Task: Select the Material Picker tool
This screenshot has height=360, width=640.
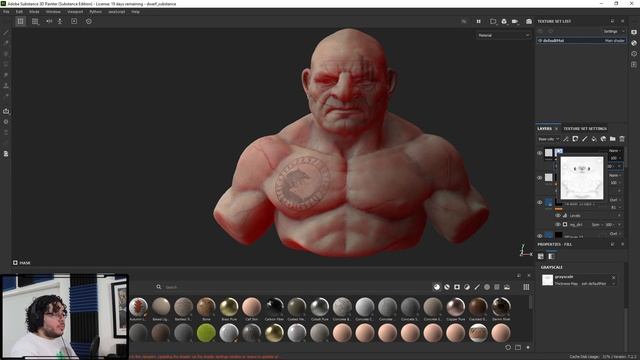Action: pos(6,96)
